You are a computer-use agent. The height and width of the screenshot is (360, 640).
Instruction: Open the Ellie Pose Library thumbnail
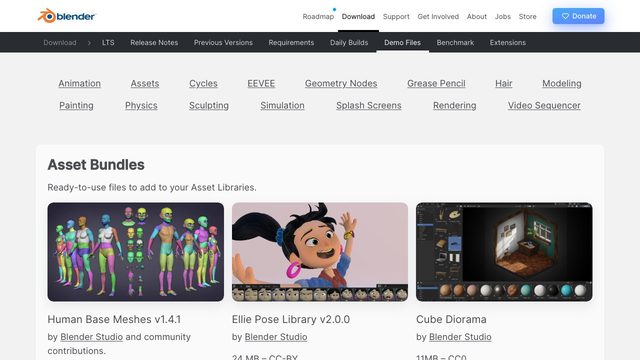point(320,252)
